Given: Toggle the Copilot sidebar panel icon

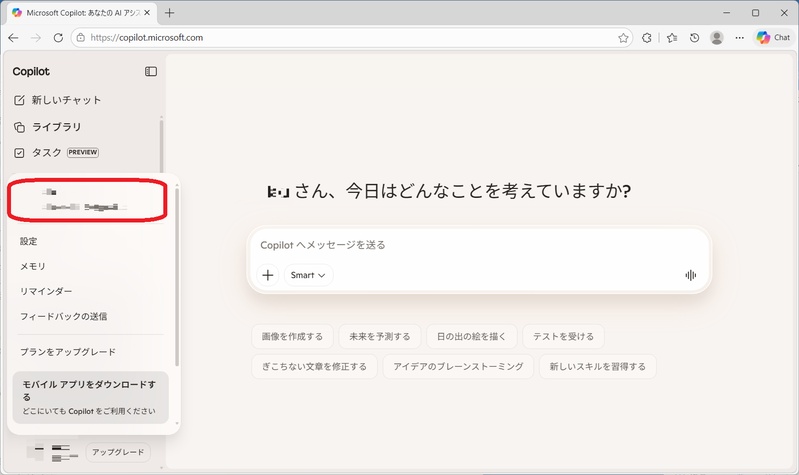Looking at the screenshot, I should [151, 71].
